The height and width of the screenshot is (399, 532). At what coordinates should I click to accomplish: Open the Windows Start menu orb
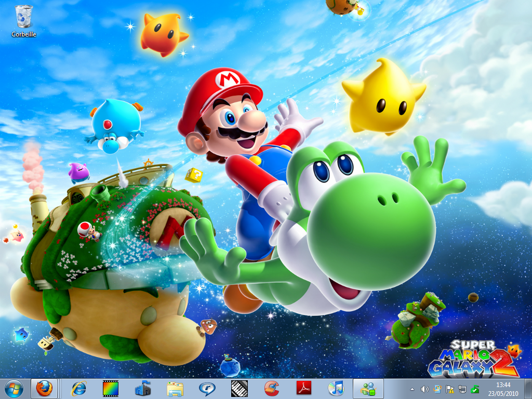(x=14, y=389)
